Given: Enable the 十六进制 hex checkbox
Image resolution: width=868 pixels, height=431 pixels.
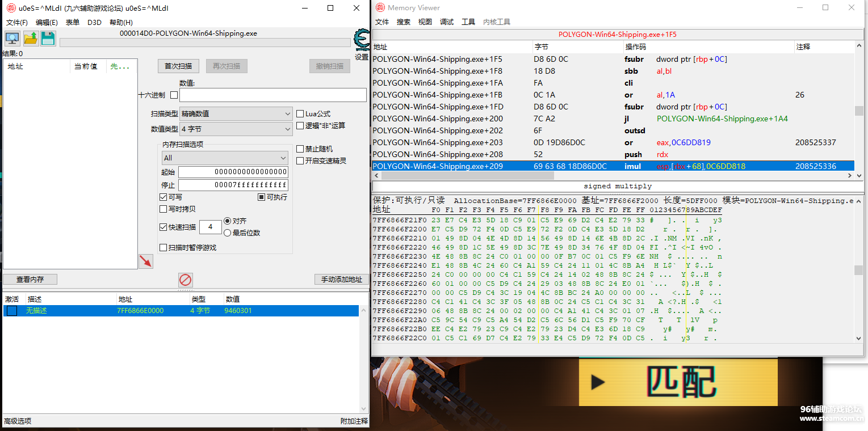Looking at the screenshot, I should pos(174,95).
